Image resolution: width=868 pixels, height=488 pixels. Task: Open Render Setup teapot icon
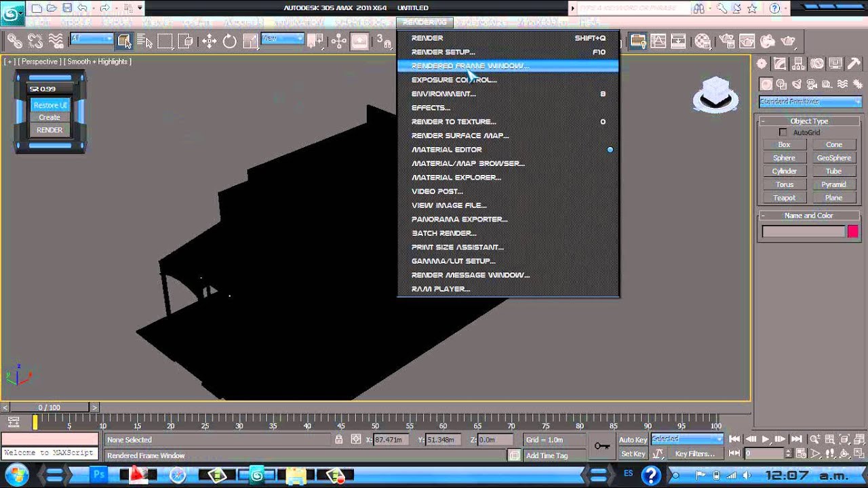pyautogui.click(x=728, y=41)
